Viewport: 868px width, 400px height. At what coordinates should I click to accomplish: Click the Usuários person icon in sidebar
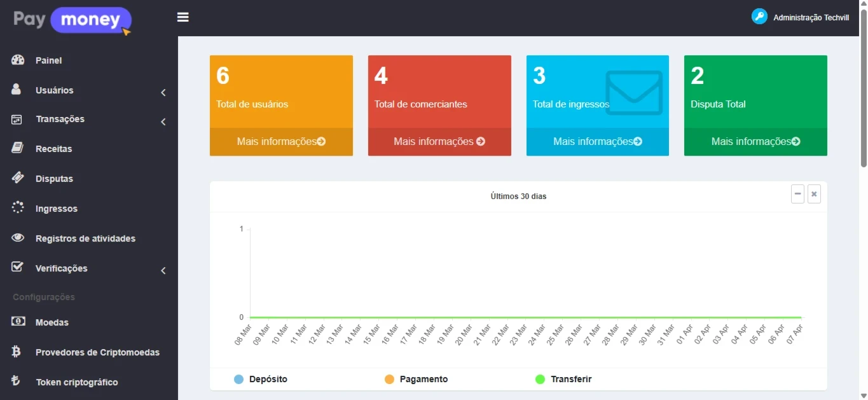pos(17,90)
